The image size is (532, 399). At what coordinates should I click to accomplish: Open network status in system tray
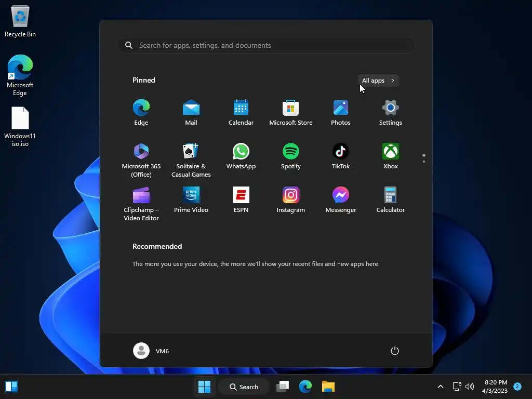point(457,387)
